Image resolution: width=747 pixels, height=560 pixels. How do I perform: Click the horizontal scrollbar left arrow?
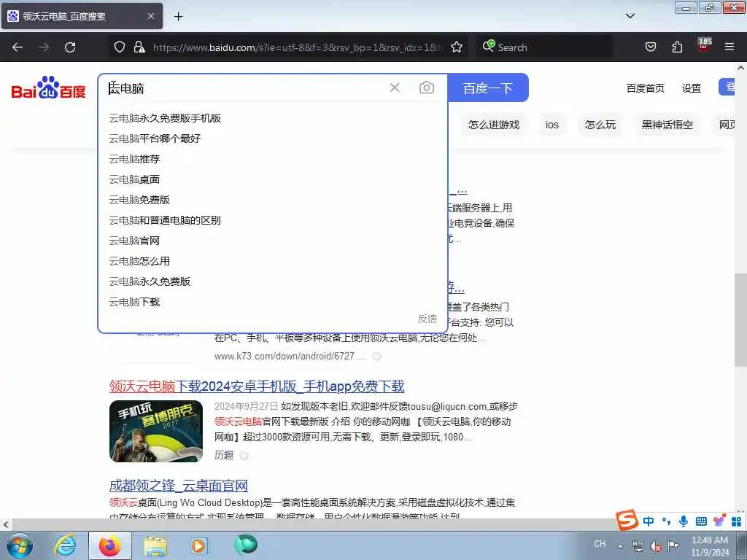coord(6,524)
